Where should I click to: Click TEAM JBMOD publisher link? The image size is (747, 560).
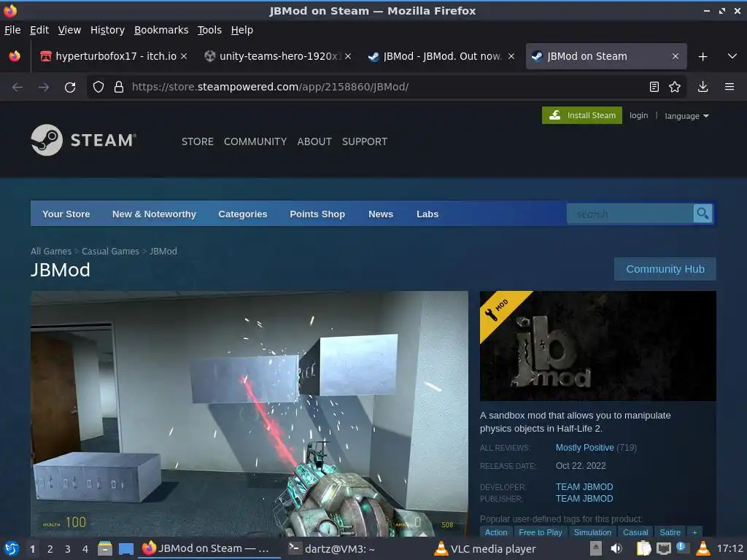[x=584, y=499]
